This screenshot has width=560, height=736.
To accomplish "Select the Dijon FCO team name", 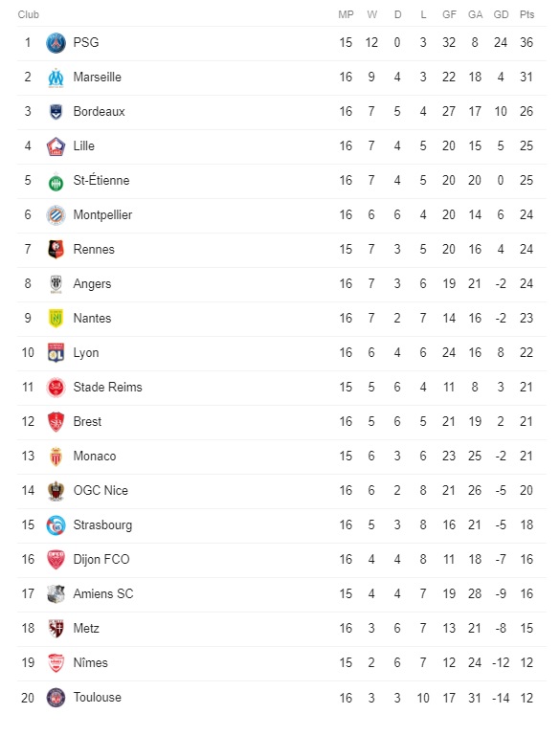I will click(101, 560).
